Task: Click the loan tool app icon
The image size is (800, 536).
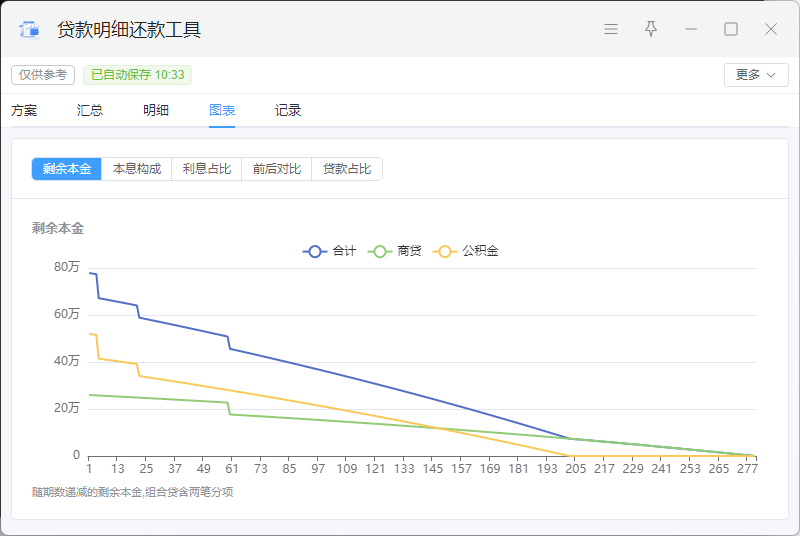Action: coord(29,30)
